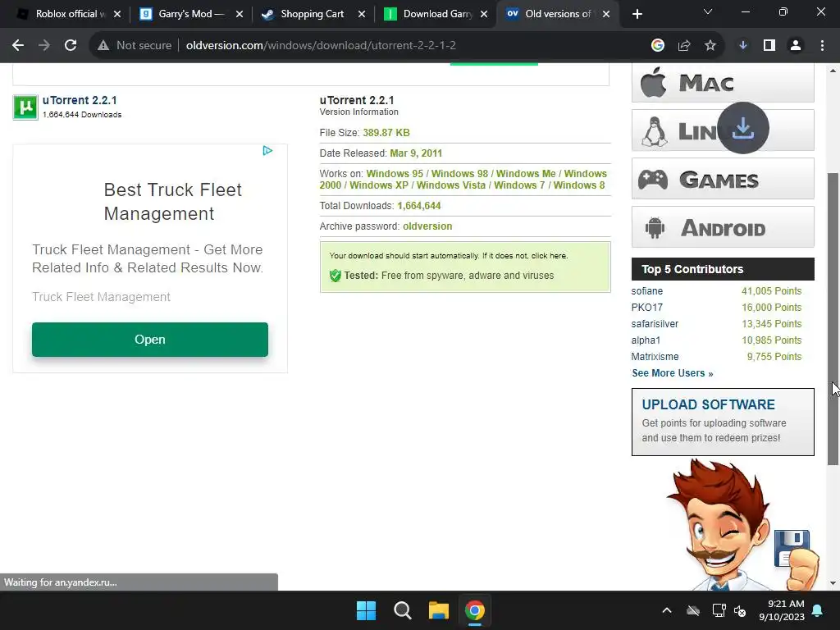Open a new browser tab
The image size is (840, 630).
(637, 14)
